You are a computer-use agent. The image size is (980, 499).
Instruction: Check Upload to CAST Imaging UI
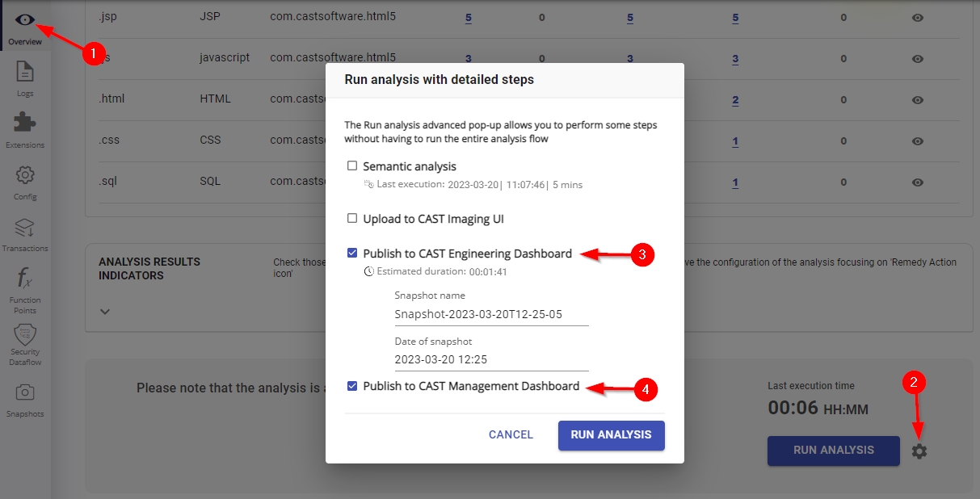352,218
